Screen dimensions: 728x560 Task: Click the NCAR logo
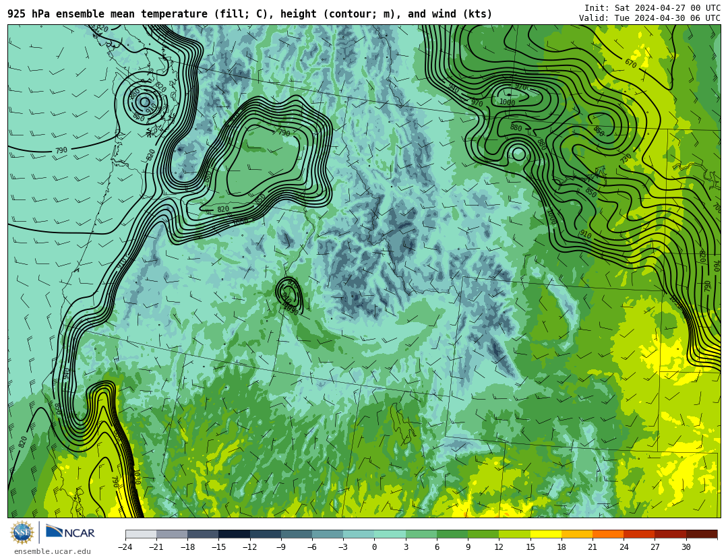tap(71, 532)
